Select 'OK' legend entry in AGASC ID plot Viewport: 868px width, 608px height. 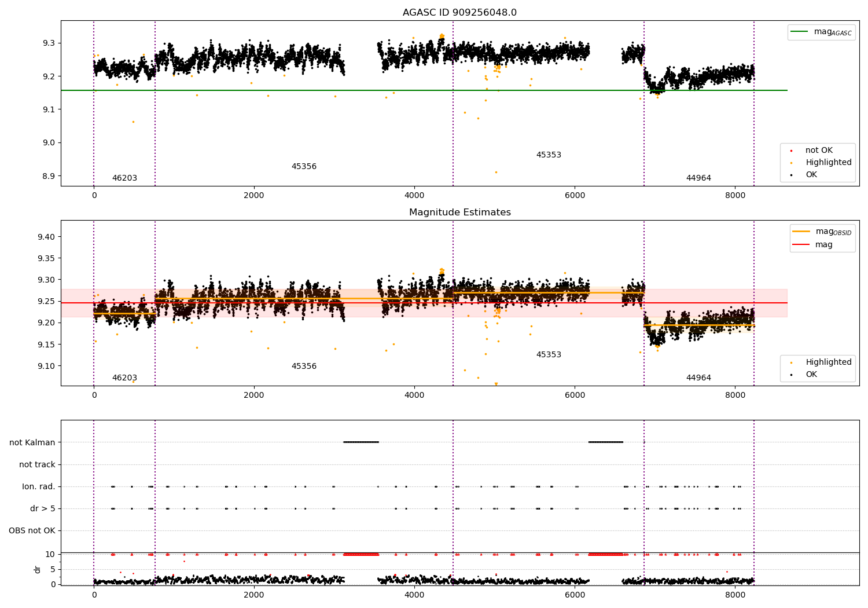pyautogui.click(x=811, y=175)
